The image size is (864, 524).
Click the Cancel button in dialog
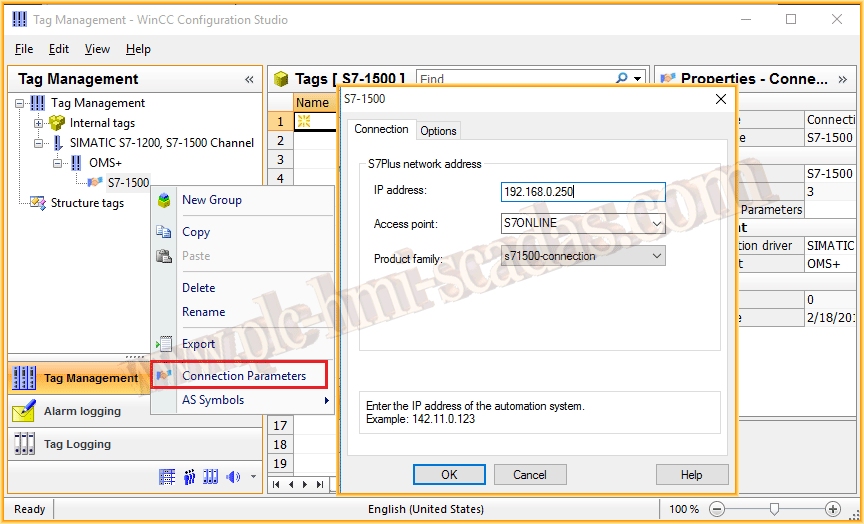(529, 475)
